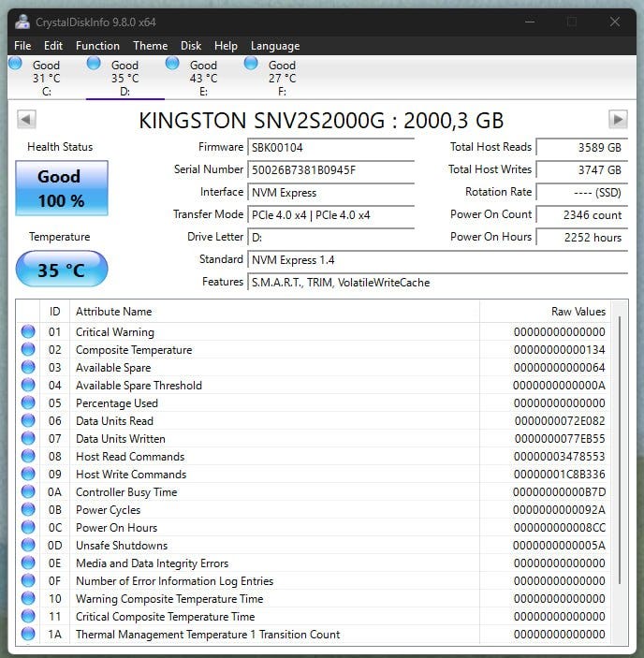Click status icon for Error Information Log Entries row
644x658 pixels.
pos(28,580)
